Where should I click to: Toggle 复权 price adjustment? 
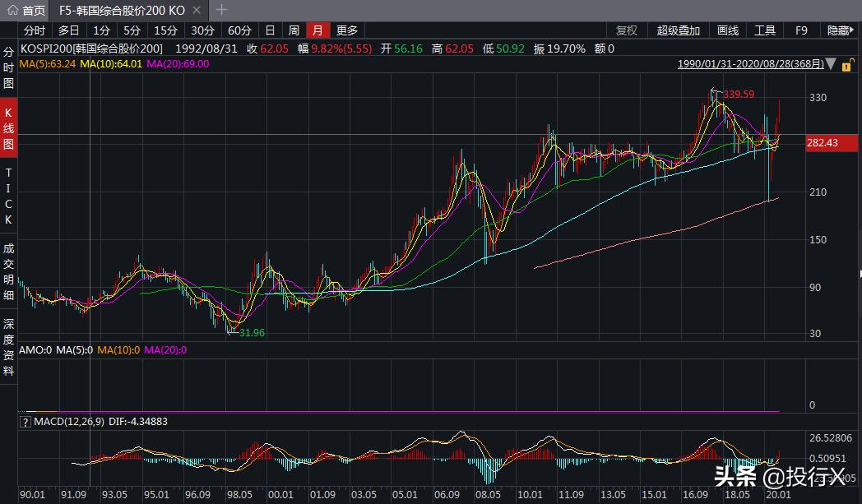(627, 30)
